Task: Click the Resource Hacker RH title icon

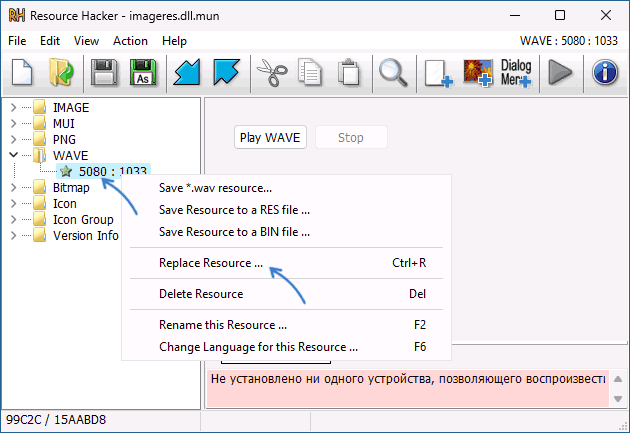Action: [17, 16]
